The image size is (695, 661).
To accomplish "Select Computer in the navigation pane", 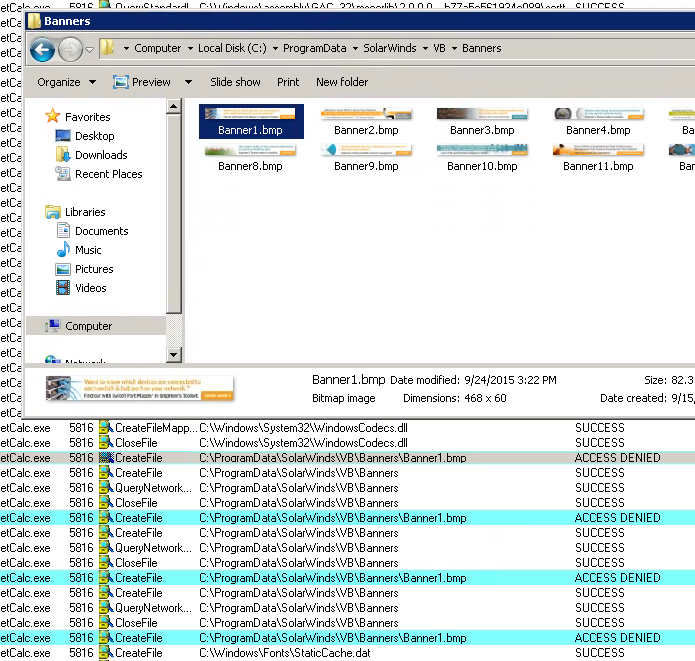I will 96,326.
